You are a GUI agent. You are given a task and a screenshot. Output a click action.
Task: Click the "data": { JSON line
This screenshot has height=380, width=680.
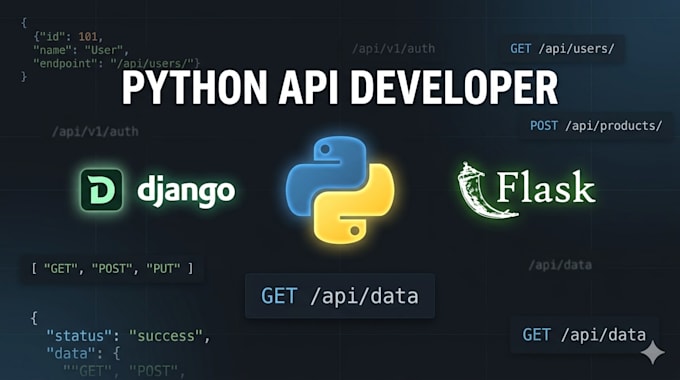[x=83, y=353]
